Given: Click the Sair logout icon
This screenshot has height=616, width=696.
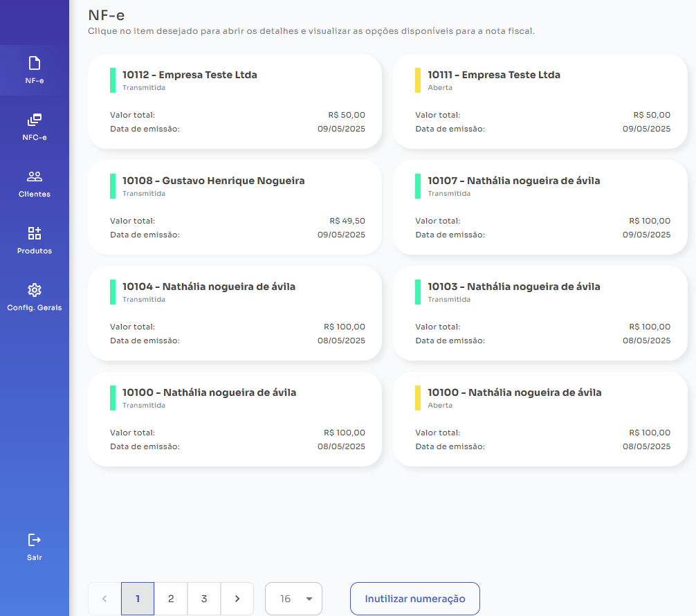Looking at the screenshot, I should click(34, 540).
